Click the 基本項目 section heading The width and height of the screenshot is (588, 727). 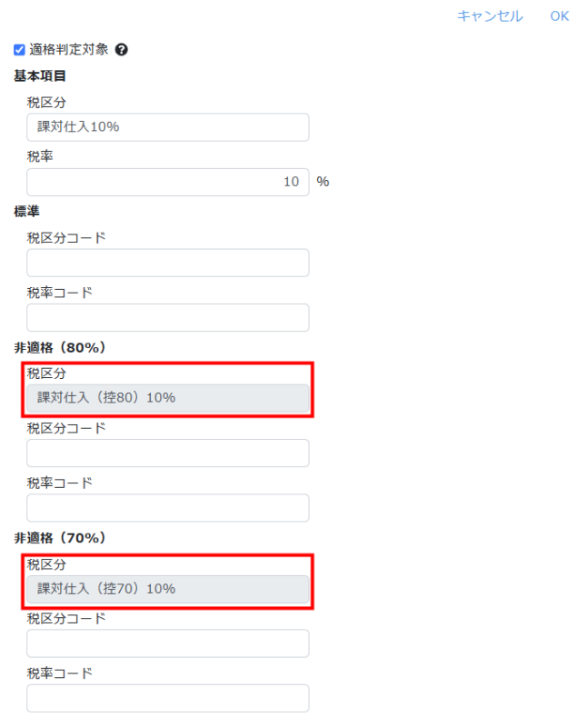click(x=40, y=76)
